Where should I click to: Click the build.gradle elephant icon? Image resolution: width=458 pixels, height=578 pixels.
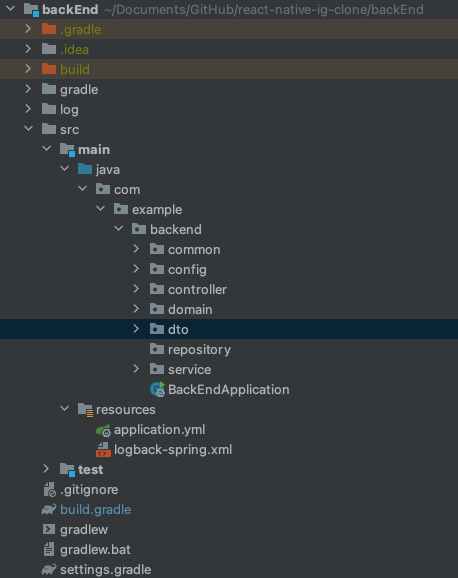[49, 509]
